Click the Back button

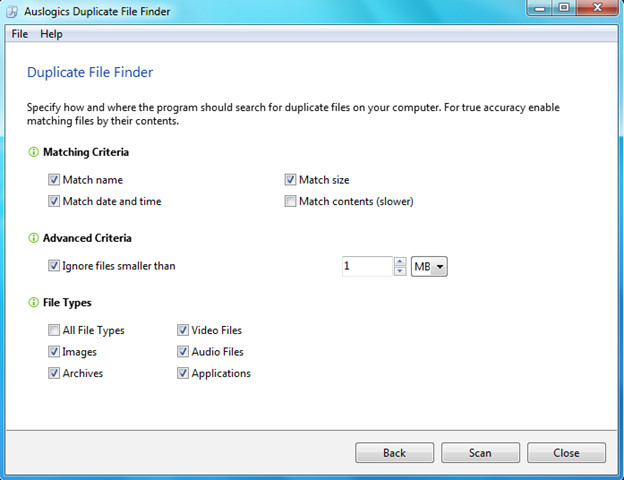[x=394, y=453]
